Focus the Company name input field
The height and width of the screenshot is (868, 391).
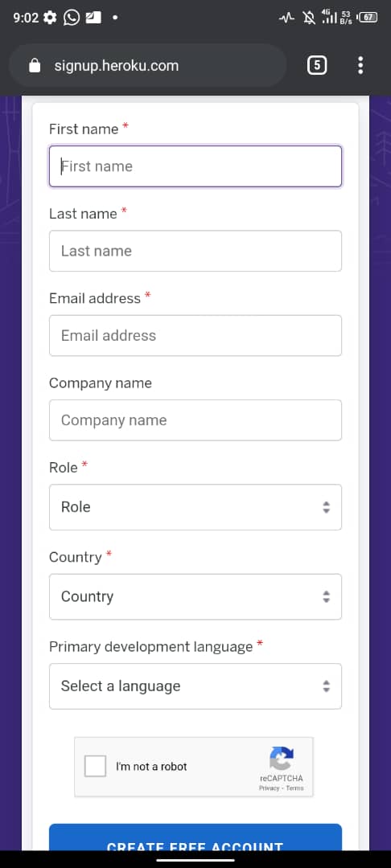pyautogui.click(x=195, y=420)
